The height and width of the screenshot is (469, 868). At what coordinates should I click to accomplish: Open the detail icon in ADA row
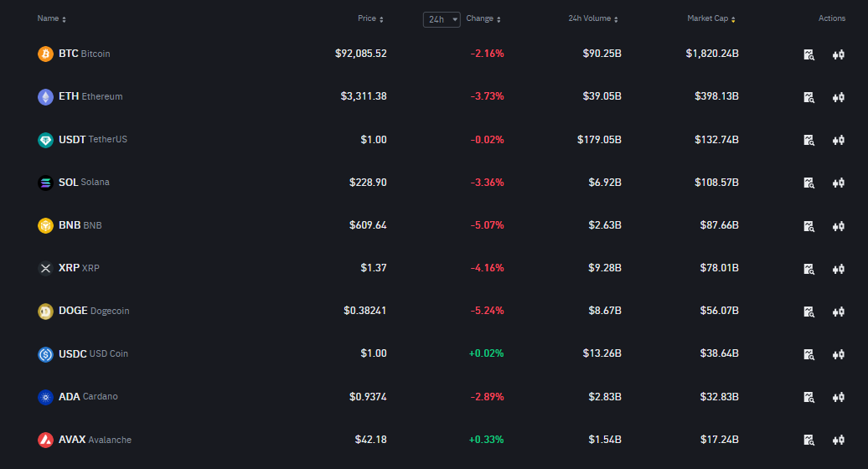point(809,397)
